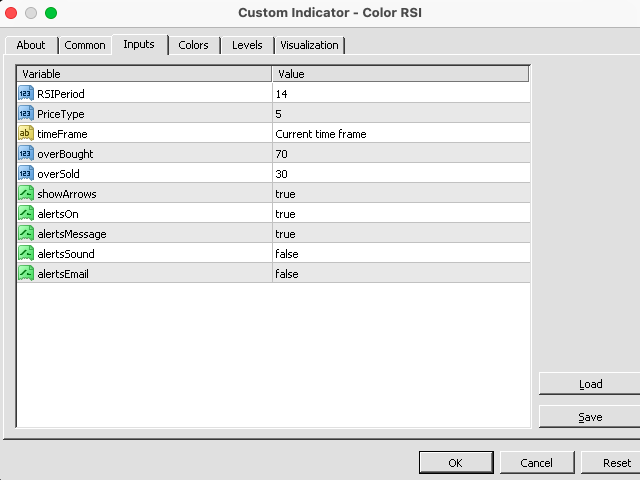This screenshot has height=480, width=640.
Task: Select the alertsMessage variable name
Action: (72, 234)
